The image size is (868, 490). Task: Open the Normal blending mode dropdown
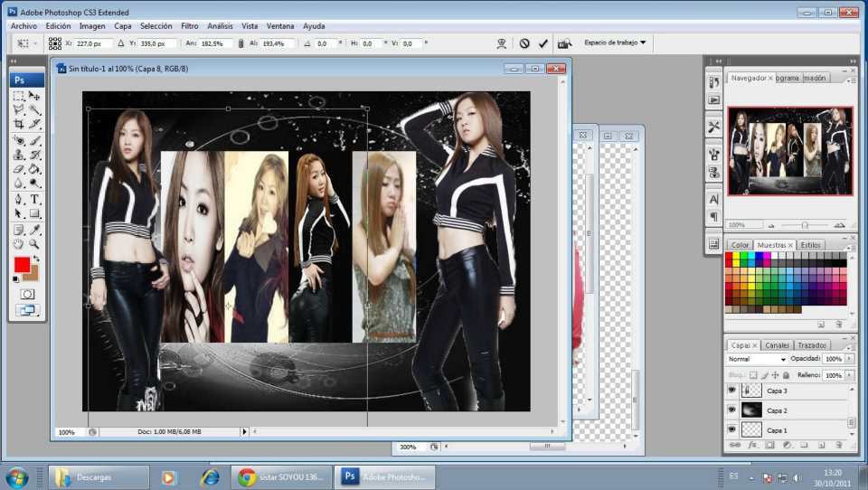[x=757, y=359]
